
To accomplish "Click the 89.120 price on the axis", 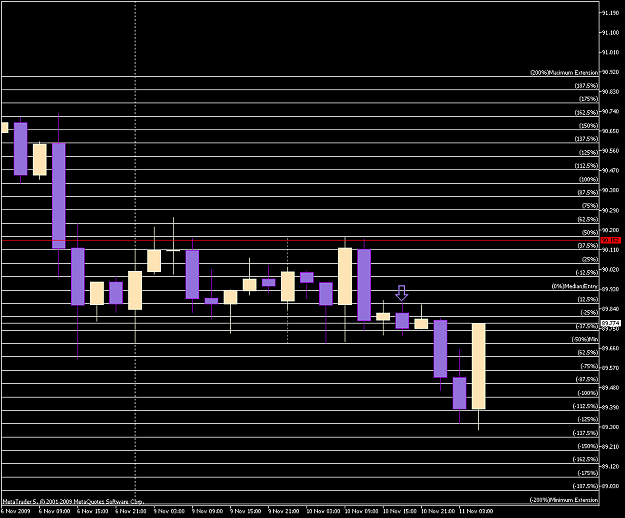I will (610, 467).
